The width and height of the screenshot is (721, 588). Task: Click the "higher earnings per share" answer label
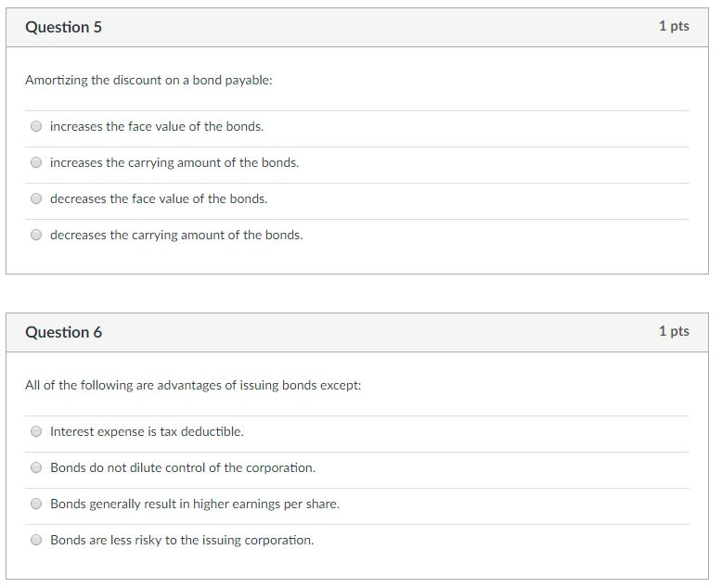pos(195,504)
